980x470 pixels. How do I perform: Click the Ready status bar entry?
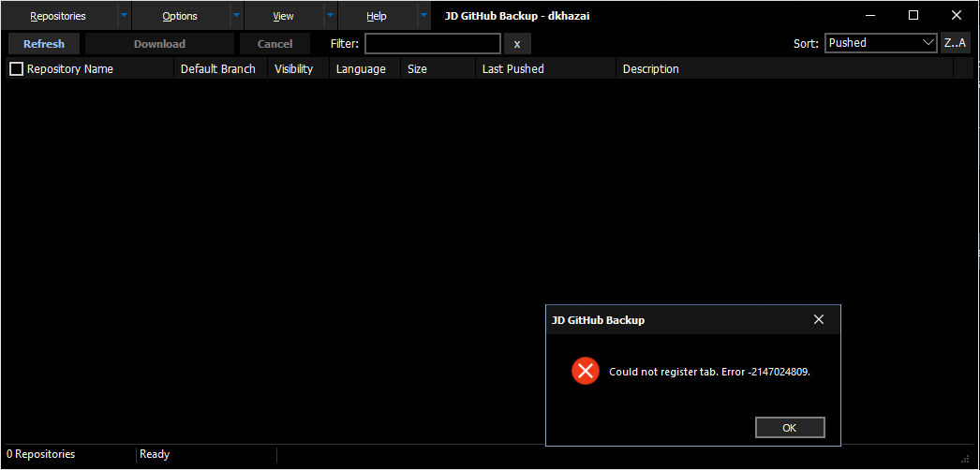(155, 454)
